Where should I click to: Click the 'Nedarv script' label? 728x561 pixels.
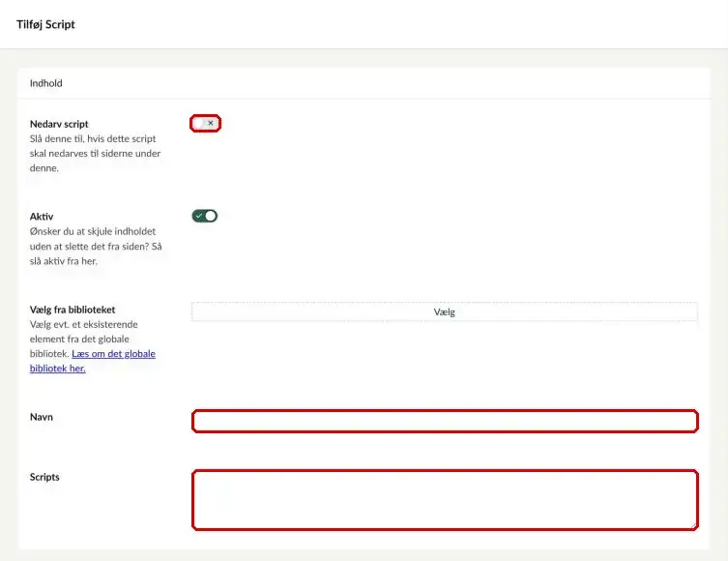point(59,124)
